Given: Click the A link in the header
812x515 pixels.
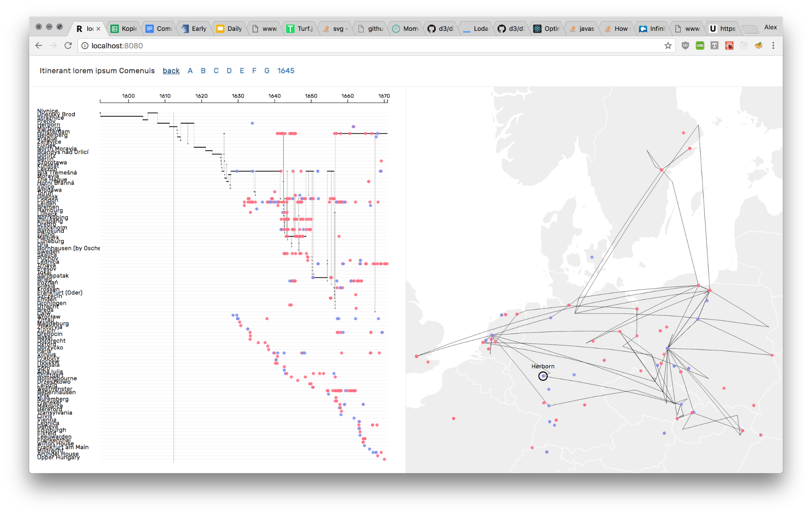Looking at the screenshot, I should point(190,71).
